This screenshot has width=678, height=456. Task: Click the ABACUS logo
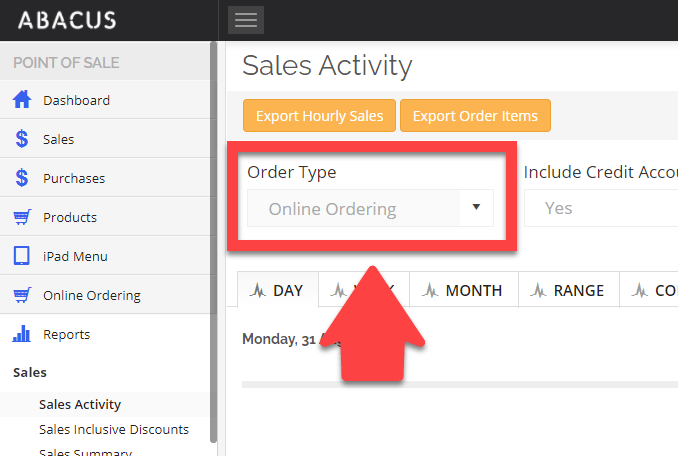tap(67, 20)
